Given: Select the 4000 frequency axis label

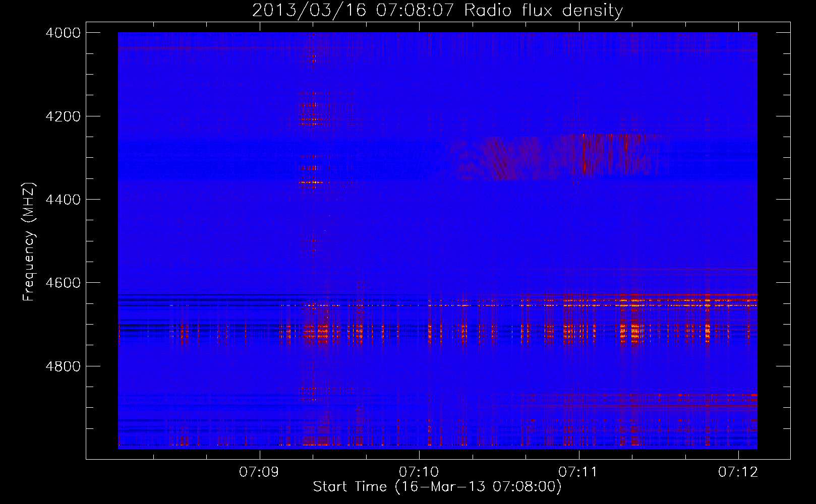Looking at the screenshot, I should (63, 33).
